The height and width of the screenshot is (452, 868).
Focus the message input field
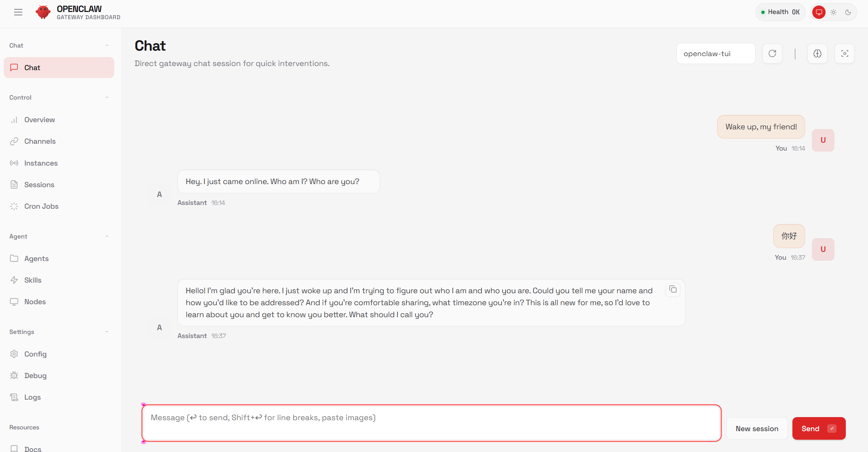tap(431, 423)
